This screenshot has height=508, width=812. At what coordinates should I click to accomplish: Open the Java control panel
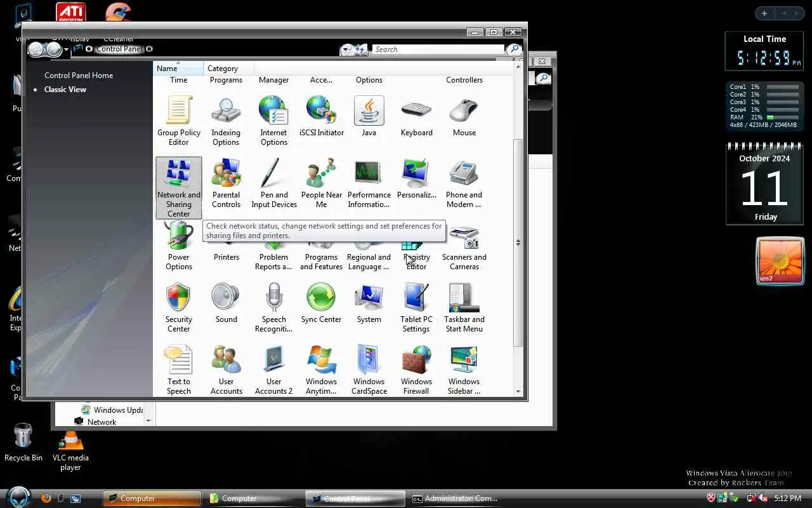[369, 117]
